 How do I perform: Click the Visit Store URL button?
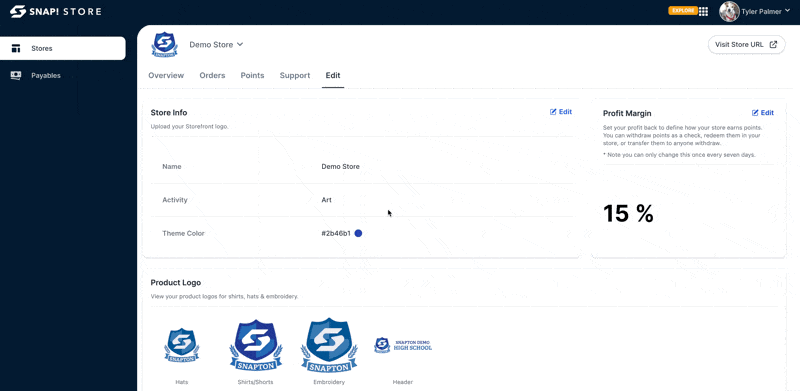(746, 44)
